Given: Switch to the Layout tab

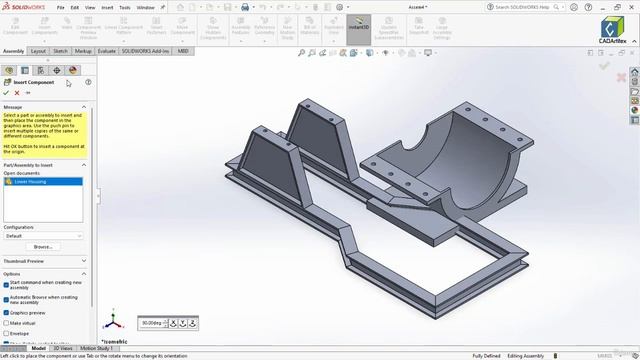Looking at the screenshot, I should point(38,51).
